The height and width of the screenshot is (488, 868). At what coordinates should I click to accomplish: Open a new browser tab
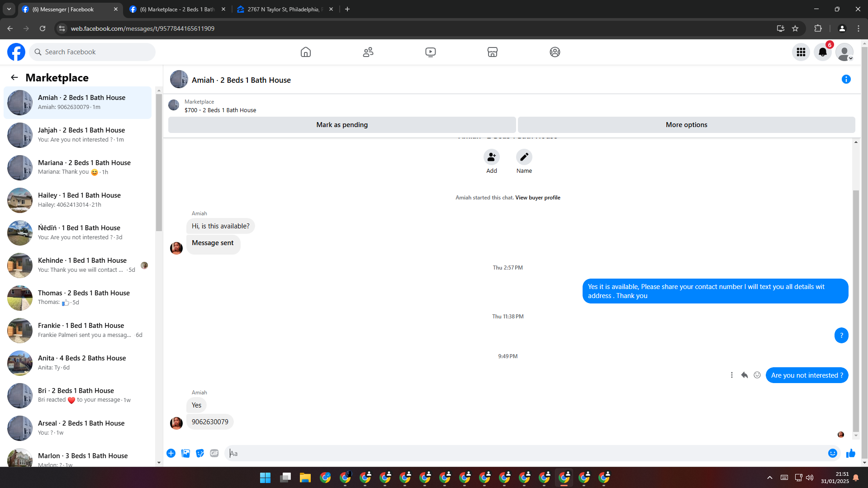347,9
